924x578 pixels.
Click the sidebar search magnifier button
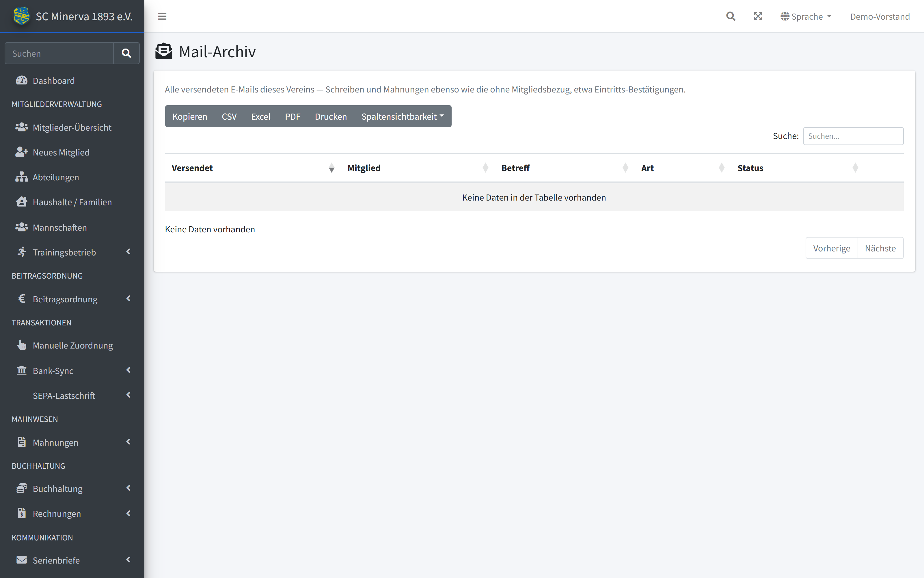pyautogui.click(x=126, y=53)
